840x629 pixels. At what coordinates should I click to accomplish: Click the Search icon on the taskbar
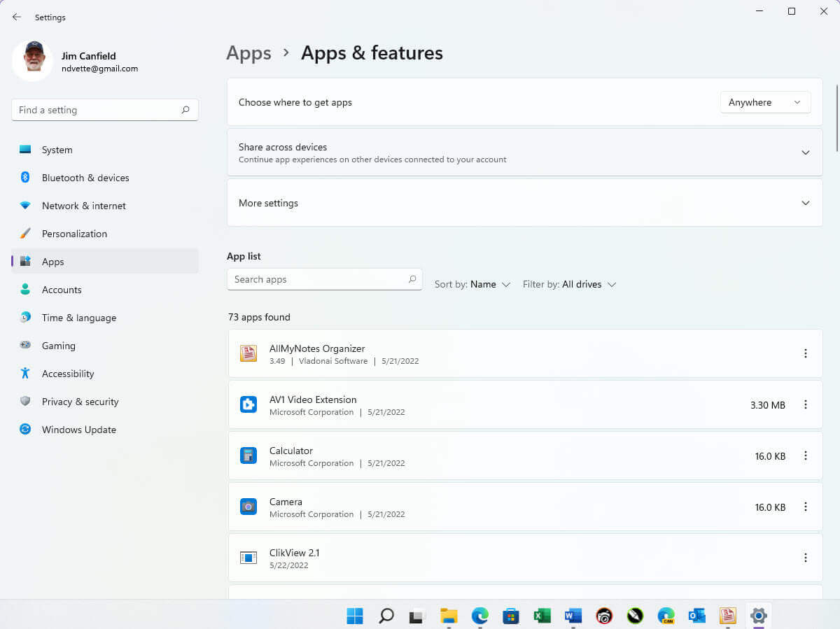386,616
